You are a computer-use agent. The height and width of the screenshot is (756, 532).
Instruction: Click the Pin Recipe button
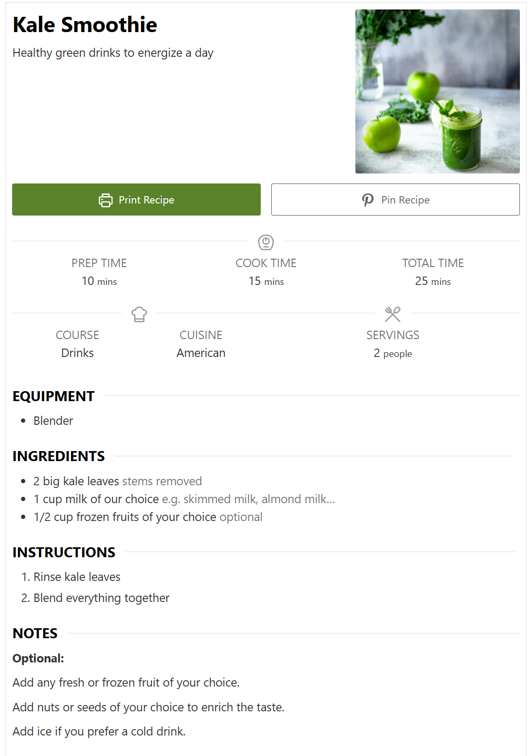pos(395,199)
